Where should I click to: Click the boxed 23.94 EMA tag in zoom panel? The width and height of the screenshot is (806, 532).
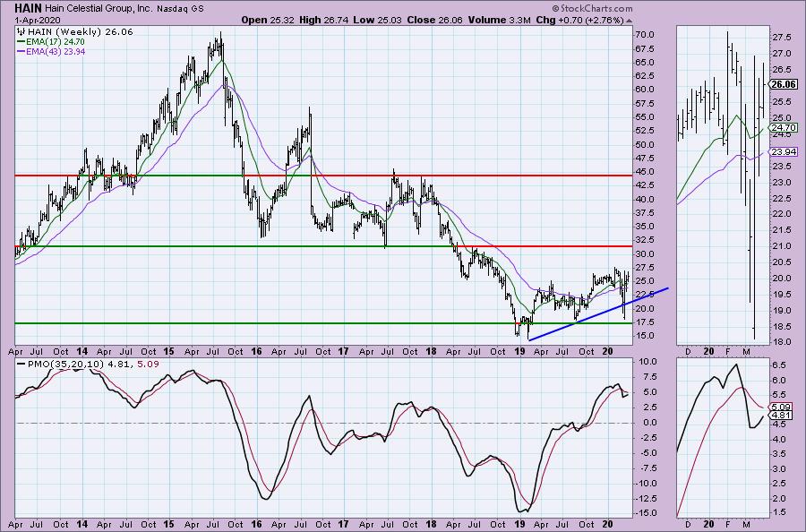tap(784, 151)
